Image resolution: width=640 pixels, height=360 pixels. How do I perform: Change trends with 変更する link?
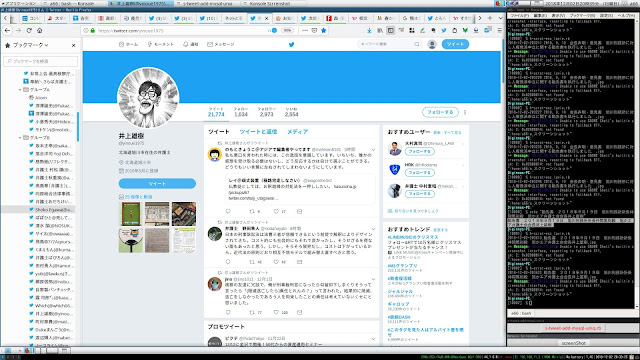[x=440, y=230]
